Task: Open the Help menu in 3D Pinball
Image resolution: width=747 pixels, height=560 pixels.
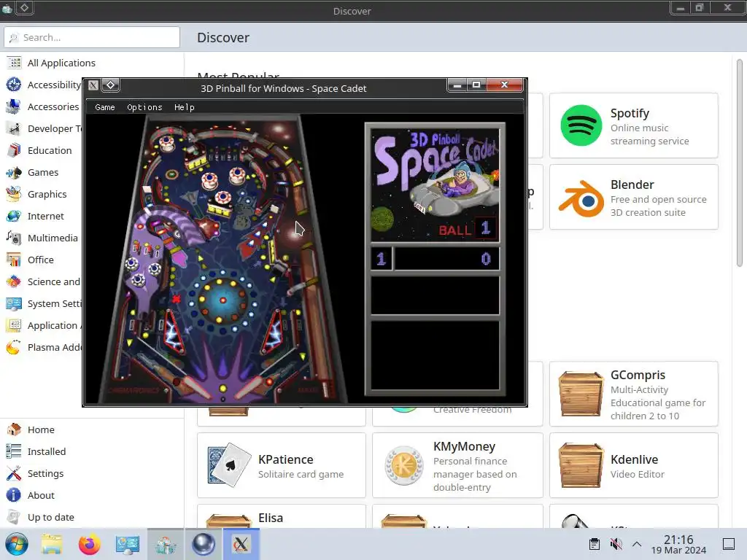Action: coord(185,107)
